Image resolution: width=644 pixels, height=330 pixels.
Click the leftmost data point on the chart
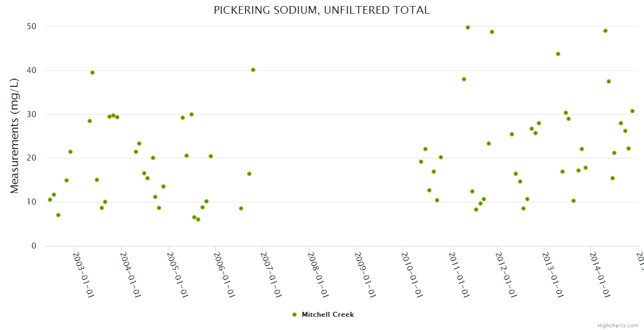50,200
